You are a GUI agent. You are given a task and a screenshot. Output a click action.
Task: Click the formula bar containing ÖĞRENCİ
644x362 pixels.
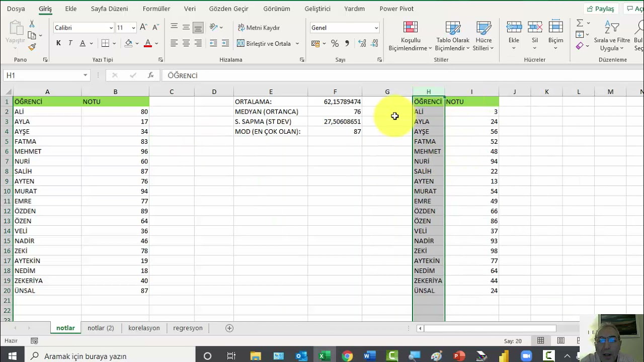[403, 75]
